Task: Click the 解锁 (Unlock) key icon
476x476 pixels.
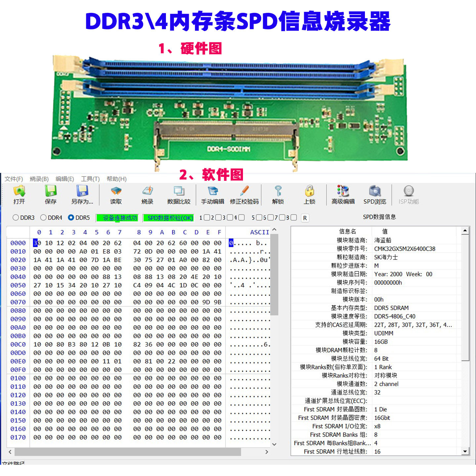Action: 278,191
